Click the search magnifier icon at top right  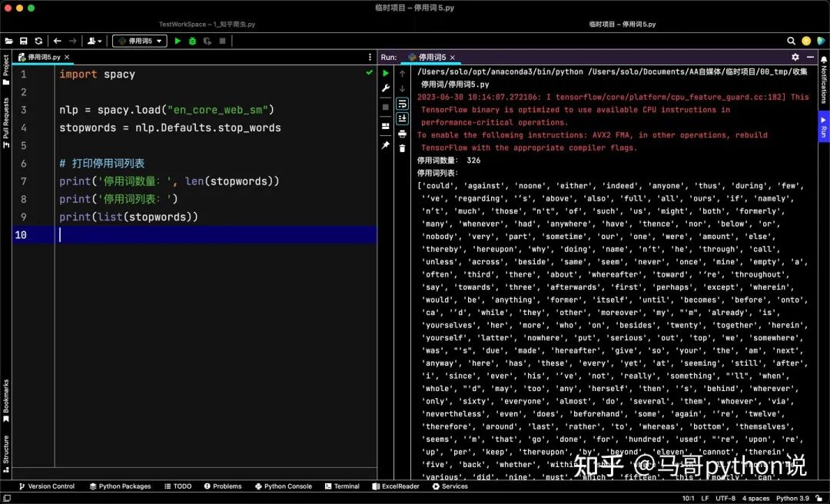tap(791, 41)
